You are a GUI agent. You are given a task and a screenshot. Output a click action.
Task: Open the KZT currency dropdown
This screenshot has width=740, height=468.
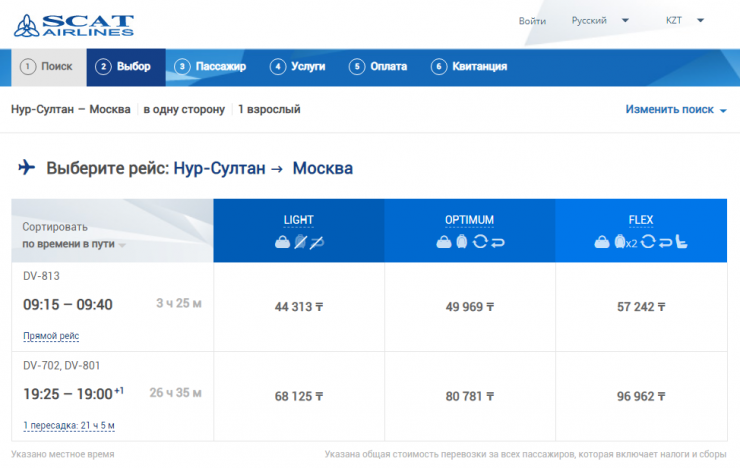click(685, 21)
